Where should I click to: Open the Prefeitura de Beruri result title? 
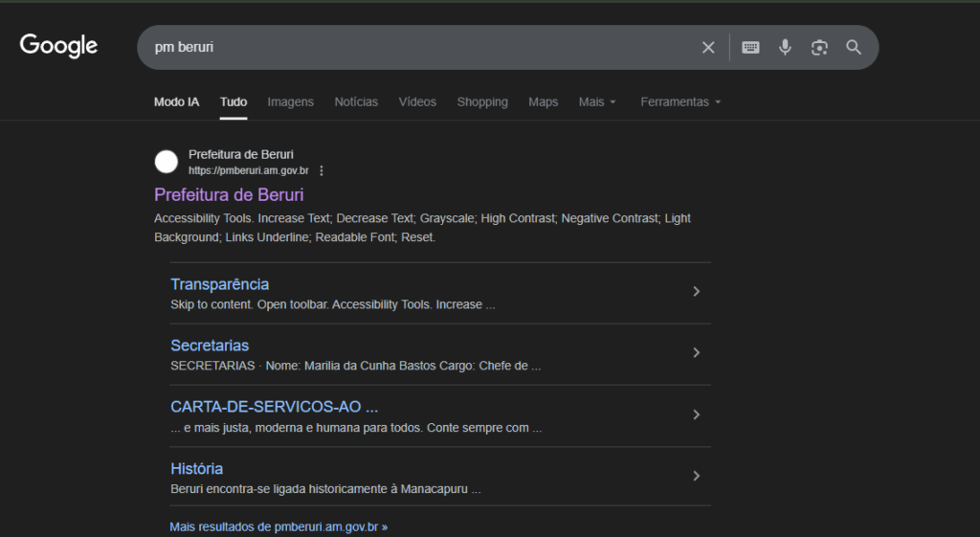pyautogui.click(x=229, y=194)
